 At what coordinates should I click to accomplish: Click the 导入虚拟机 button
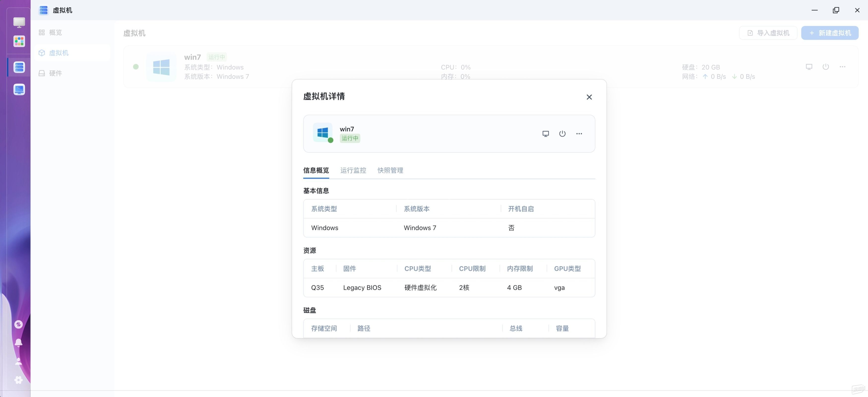pyautogui.click(x=768, y=33)
